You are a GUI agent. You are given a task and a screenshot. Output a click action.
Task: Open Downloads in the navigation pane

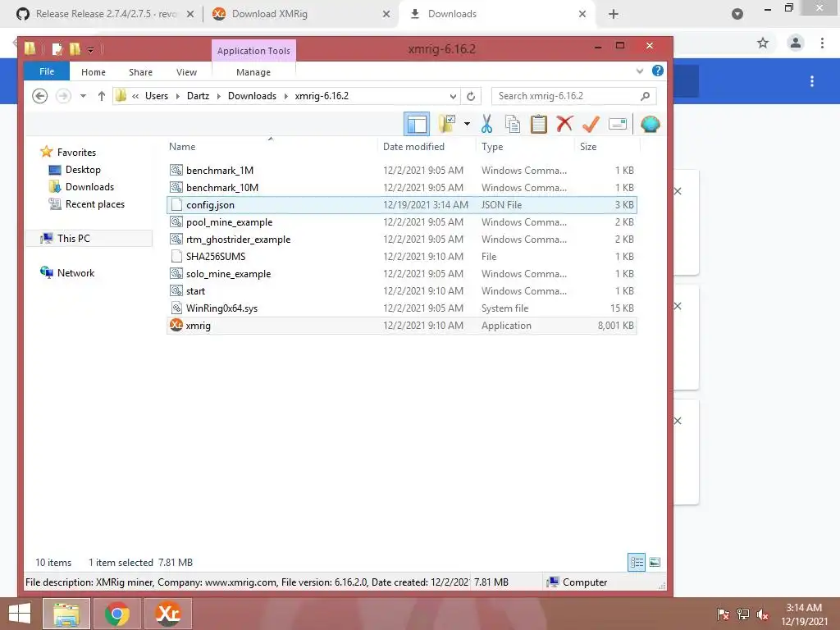tap(89, 187)
